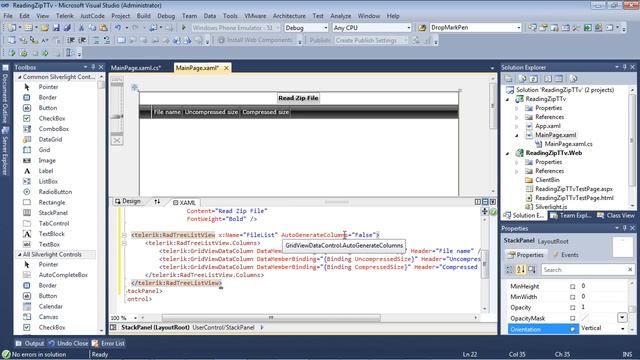The height and width of the screenshot is (360, 640).
Task: Click the Opacity property marker square
Action: [x=573, y=308]
